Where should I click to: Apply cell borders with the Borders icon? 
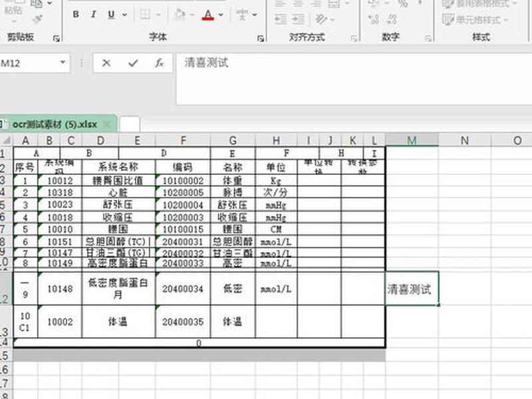coord(145,14)
